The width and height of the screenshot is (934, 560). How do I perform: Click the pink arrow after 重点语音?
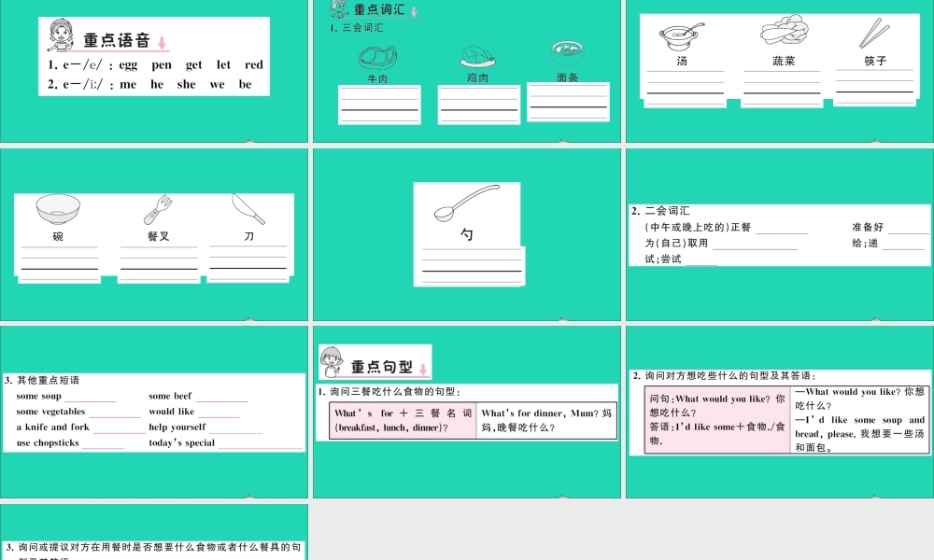point(162,43)
